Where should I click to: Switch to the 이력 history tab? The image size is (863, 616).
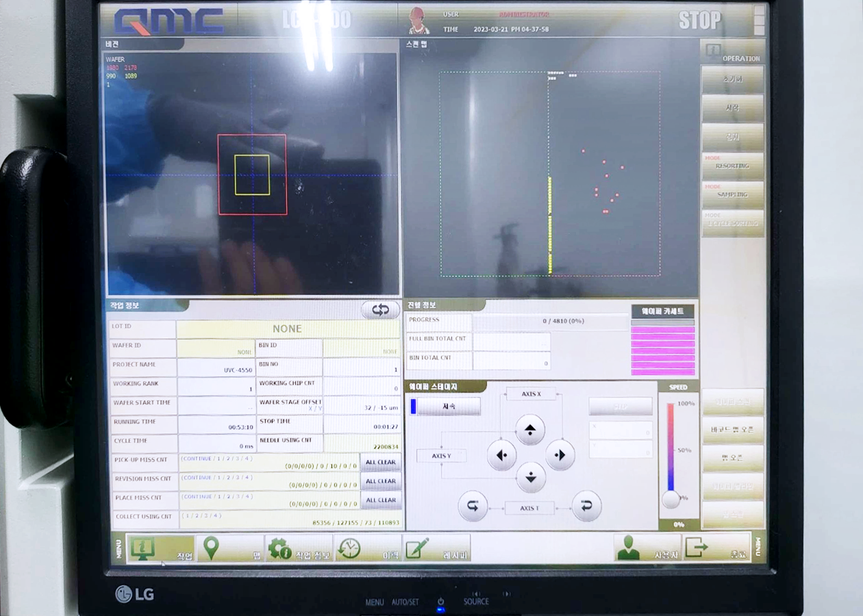click(368, 549)
